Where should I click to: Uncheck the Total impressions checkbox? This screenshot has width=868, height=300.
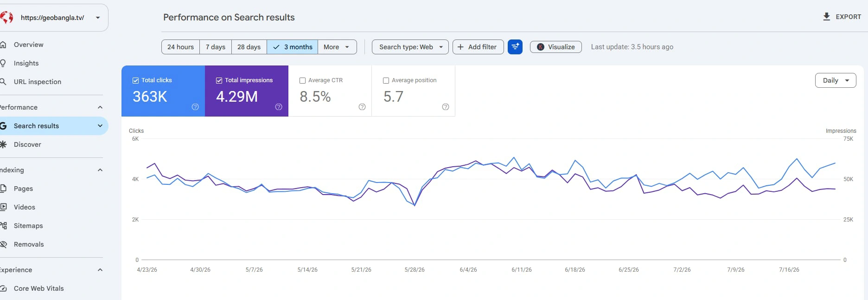(x=219, y=80)
